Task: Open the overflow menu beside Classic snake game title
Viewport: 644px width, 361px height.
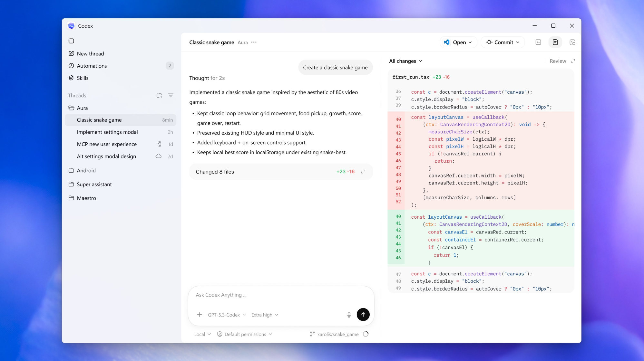Action: [254, 42]
